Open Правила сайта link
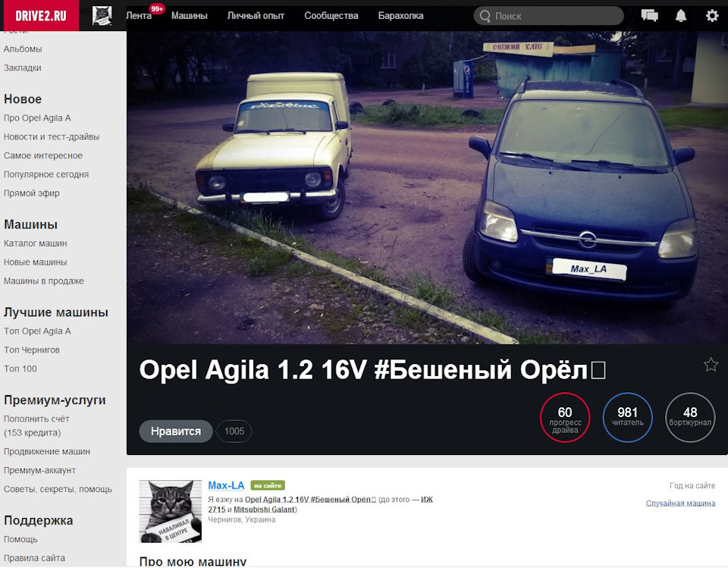728x568 pixels. click(x=34, y=558)
